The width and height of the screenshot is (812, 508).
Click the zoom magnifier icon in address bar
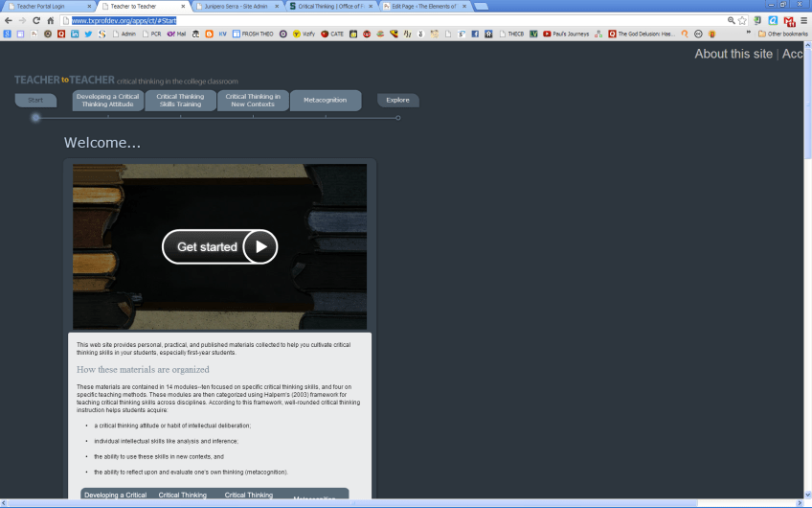click(731, 20)
